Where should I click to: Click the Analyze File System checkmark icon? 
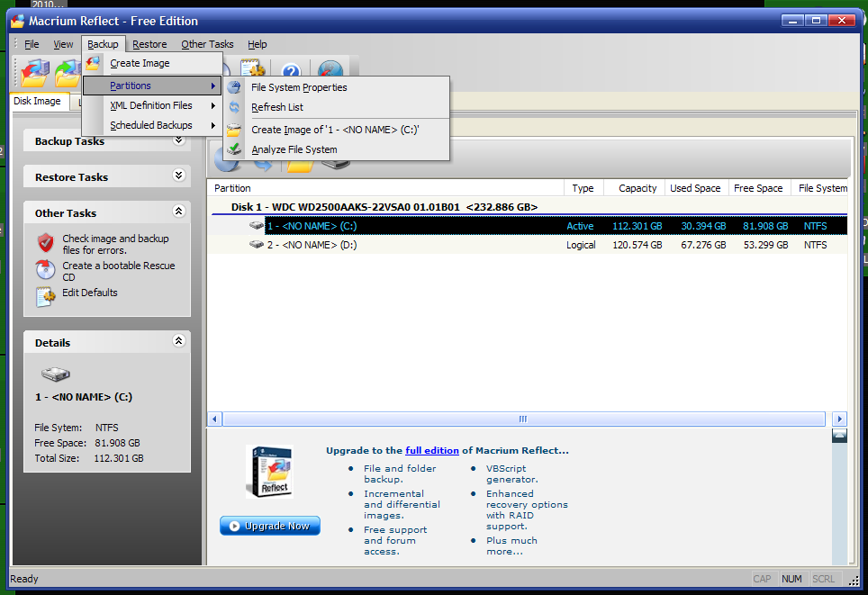pos(234,149)
